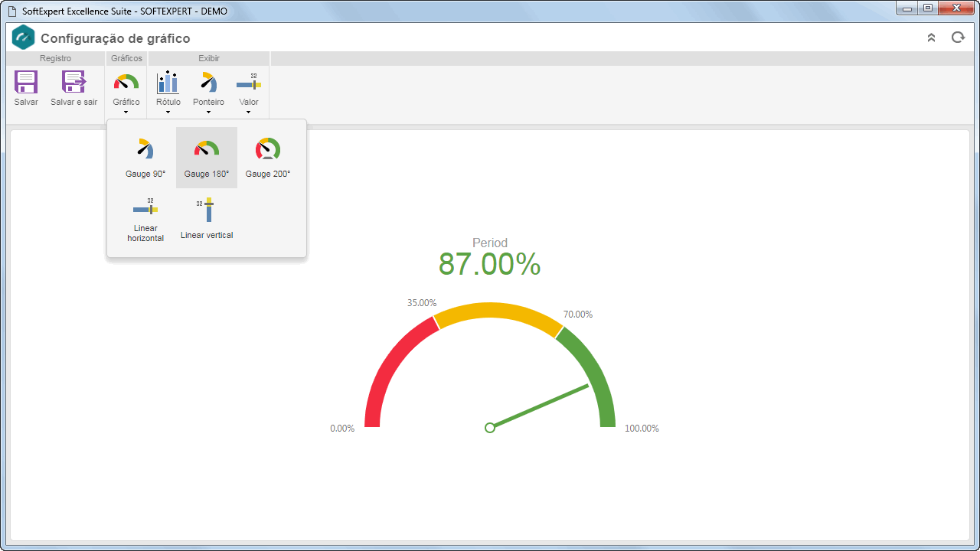Click the Rótulo bar chart icon
Screen dimensions: 980x551
168,82
